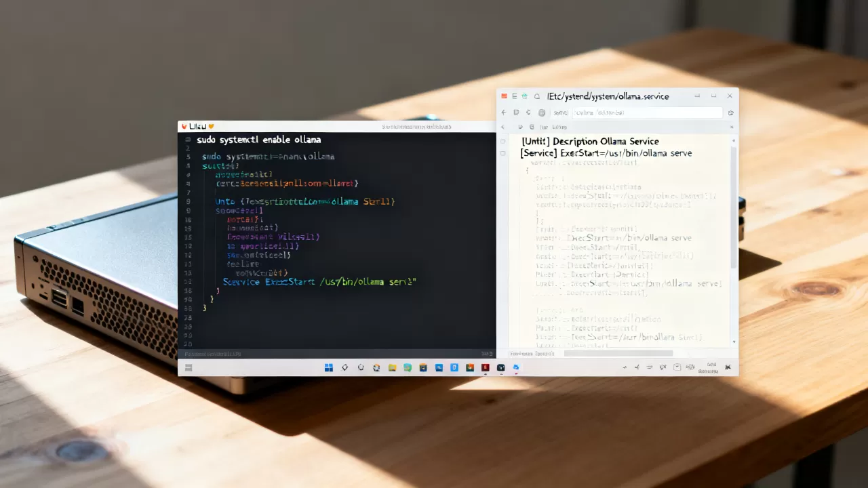The image size is (868, 488).
Task: Click the horizontal scrollbar at the ollama.service window bottom
Action: [618, 353]
